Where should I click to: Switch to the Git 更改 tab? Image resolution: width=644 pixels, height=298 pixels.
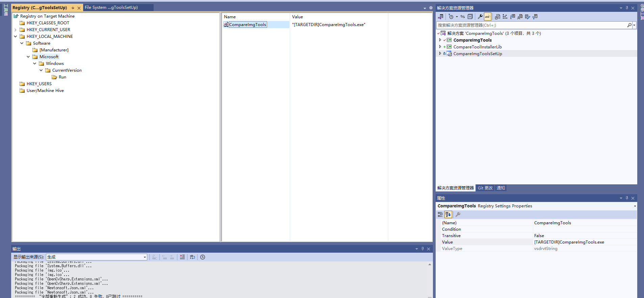[485, 188]
